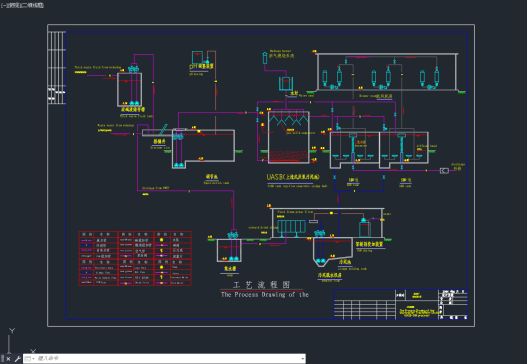Select the UASB label text

pyautogui.click(x=293, y=177)
